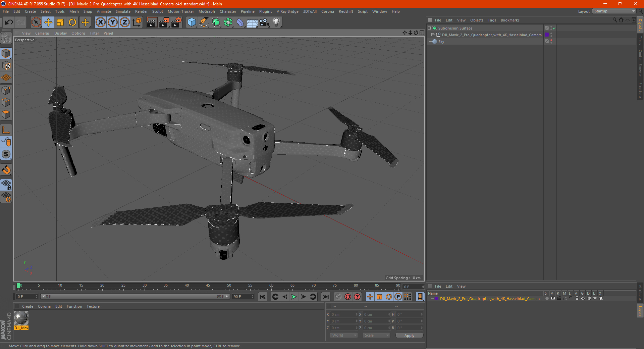644x349 pixels.
Task: Select the Sky object in tree
Action: (441, 42)
